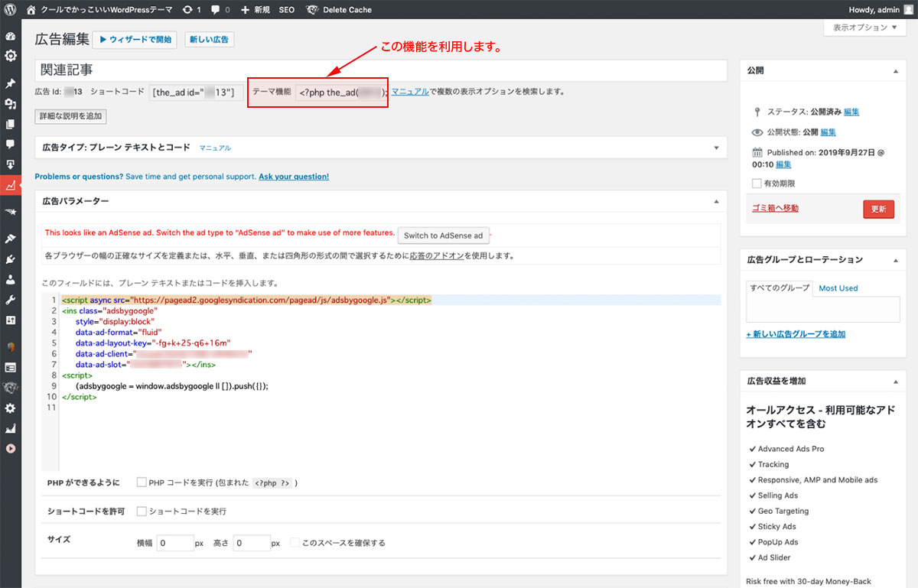Image resolution: width=918 pixels, height=588 pixels.
Task: Click the gear icon directly below Dashboard icon
Action: (11, 56)
